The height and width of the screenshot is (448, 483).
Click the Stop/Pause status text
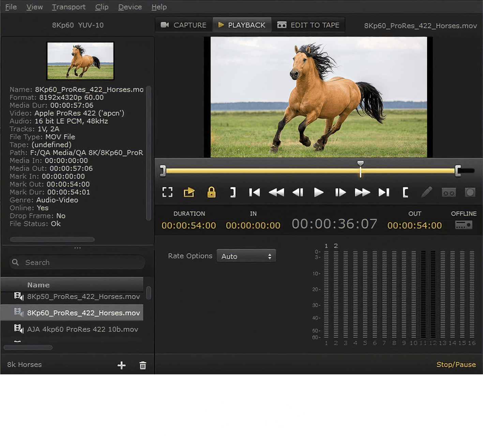tap(456, 364)
